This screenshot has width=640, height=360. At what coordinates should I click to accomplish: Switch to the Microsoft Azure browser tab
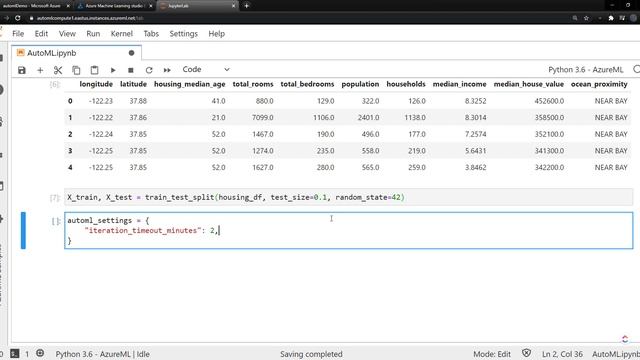click(x=35, y=6)
